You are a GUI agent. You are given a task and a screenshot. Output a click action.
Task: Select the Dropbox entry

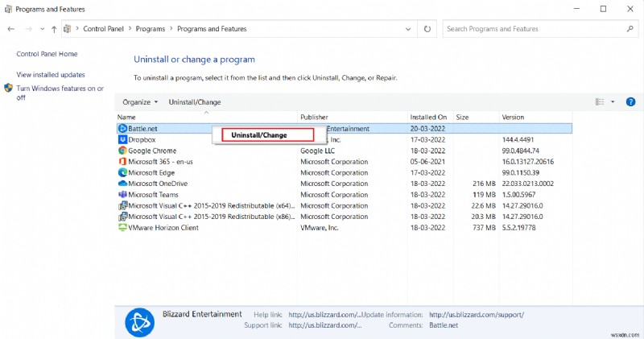(142, 140)
